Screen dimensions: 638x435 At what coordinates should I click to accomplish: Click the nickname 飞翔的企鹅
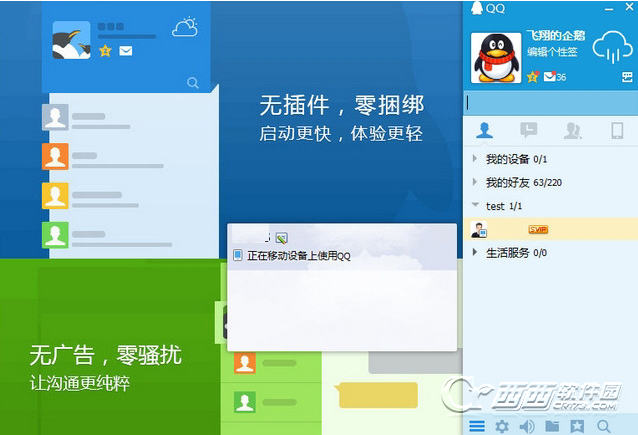tap(555, 36)
